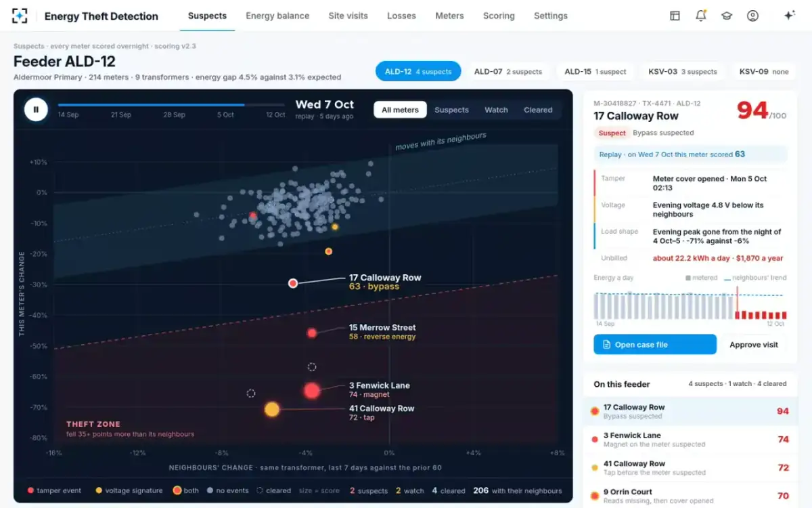
Task: Filter chart to Watch meters
Action: coord(496,110)
